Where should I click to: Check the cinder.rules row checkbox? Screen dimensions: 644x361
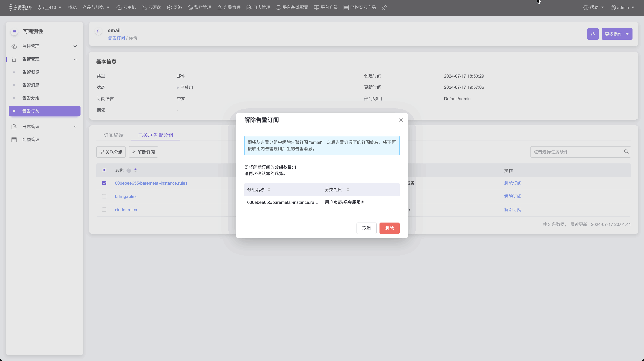coord(104,210)
